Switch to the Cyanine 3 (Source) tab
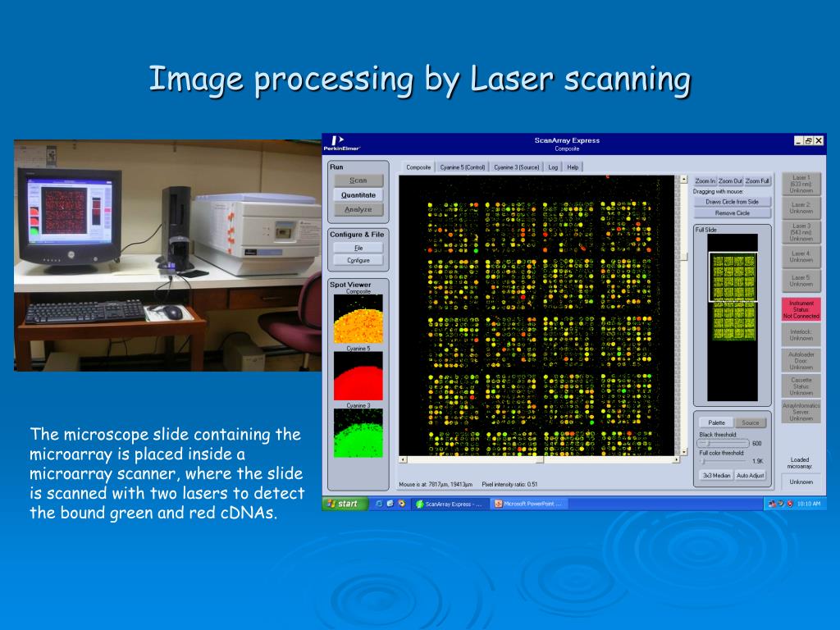The image size is (840, 630). (x=517, y=167)
